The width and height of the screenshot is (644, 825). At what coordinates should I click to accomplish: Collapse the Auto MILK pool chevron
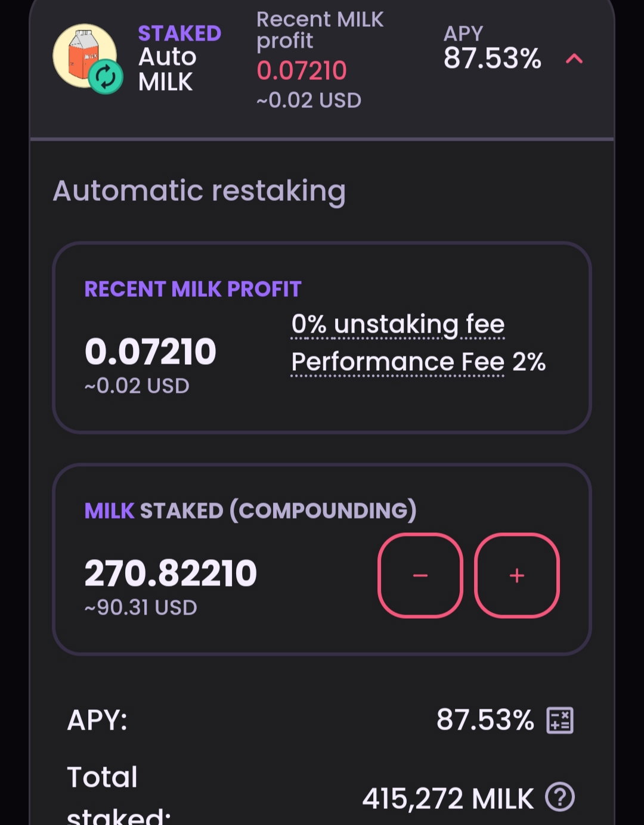(574, 58)
